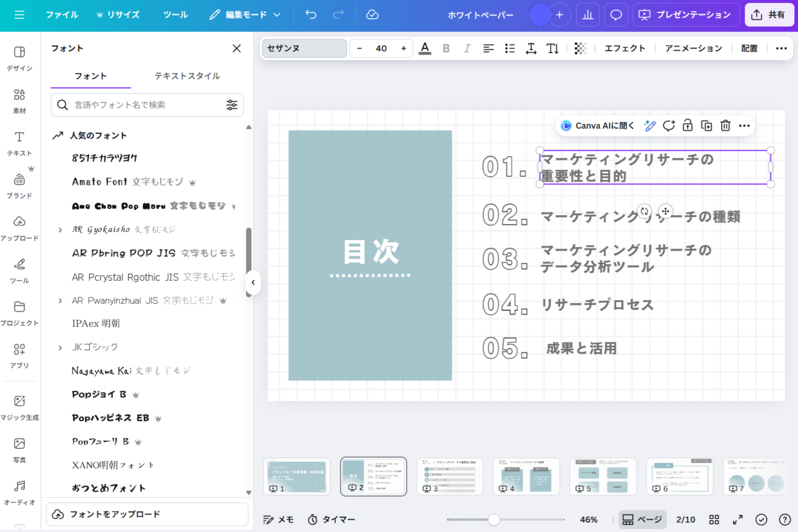The width and height of the screenshot is (798, 532).
Task: Open the 素材 elements panel
Action: point(19,101)
